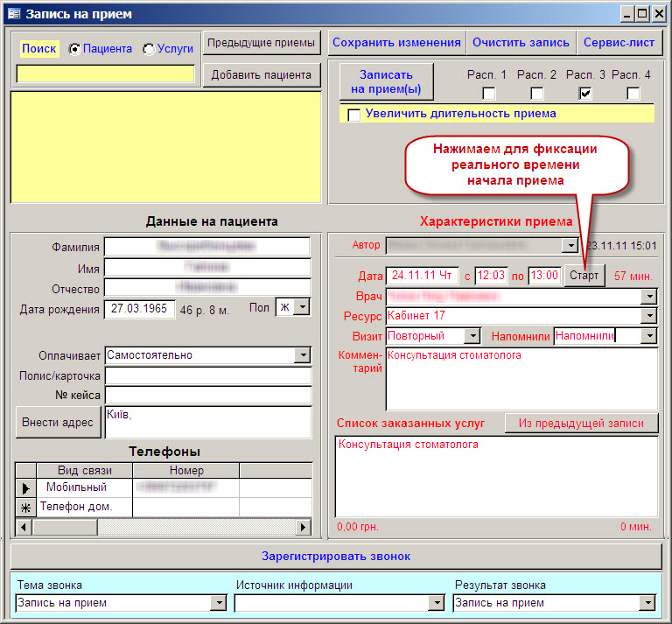Click the Фамилия field

pyautogui.click(x=207, y=246)
